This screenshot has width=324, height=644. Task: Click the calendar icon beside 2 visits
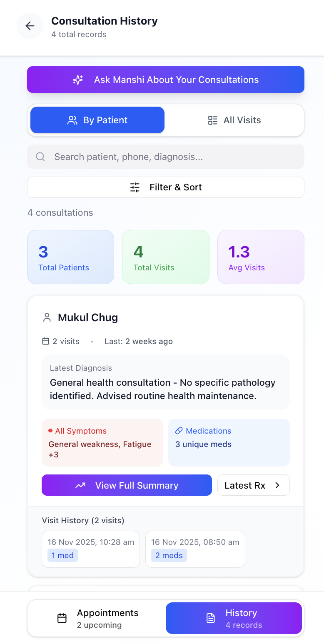(45, 341)
